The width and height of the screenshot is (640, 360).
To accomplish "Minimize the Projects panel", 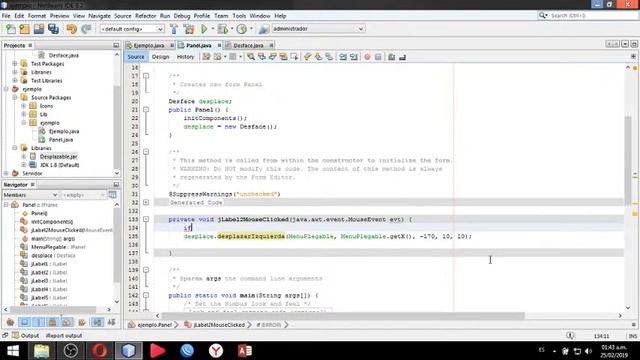I will (x=116, y=45).
